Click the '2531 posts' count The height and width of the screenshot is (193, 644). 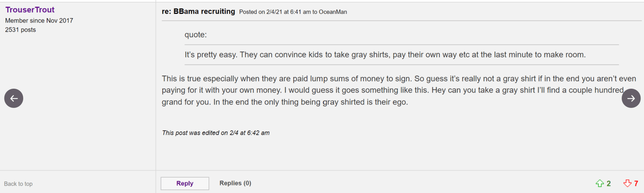[x=20, y=30]
